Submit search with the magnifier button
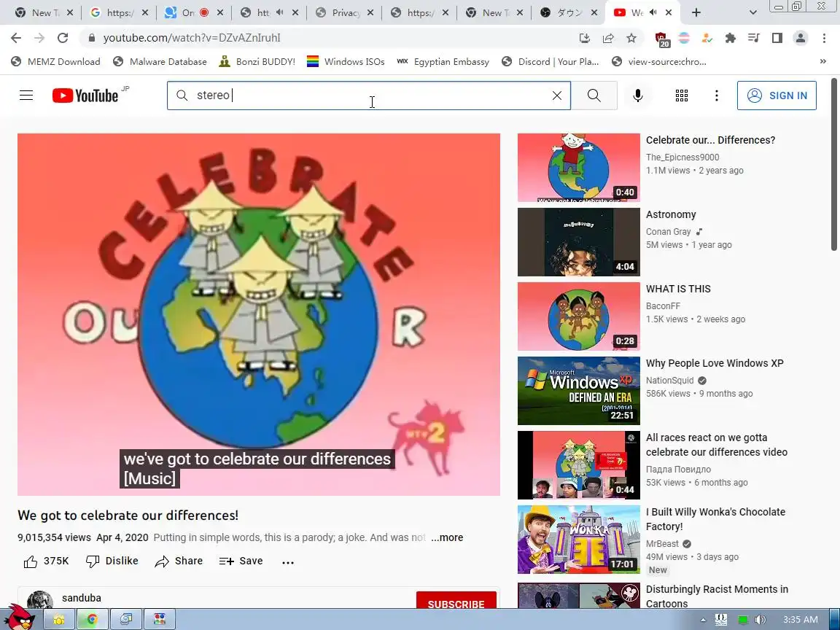 tap(594, 96)
